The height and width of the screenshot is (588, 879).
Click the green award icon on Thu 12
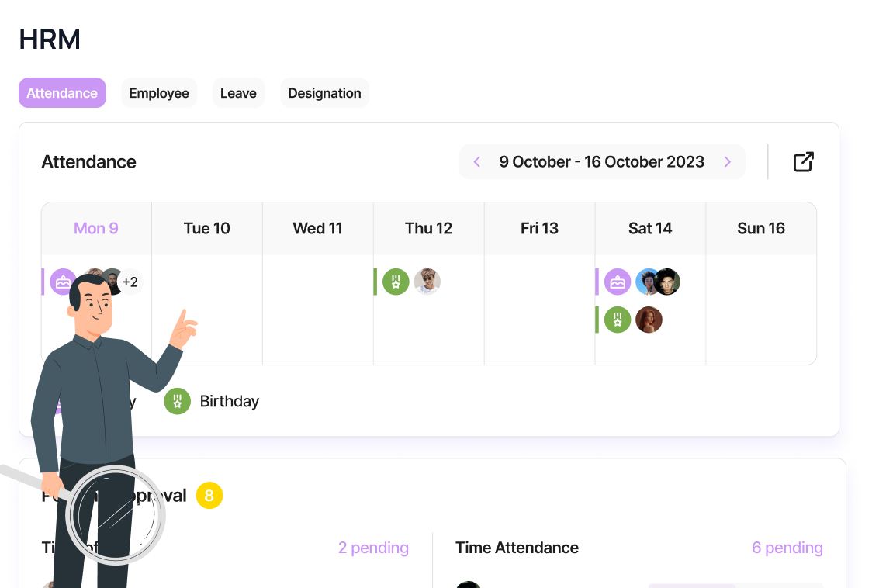point(396,282)
